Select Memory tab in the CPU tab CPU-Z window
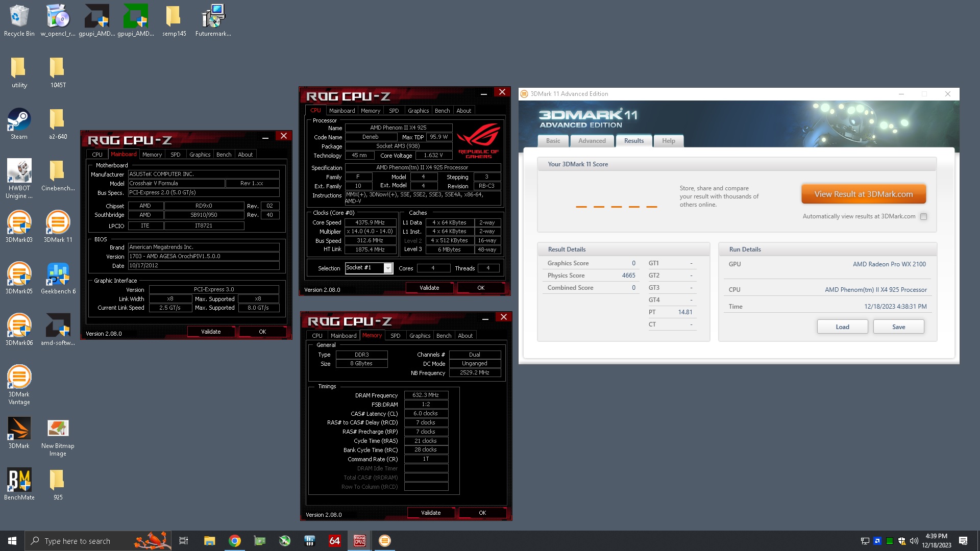The height and width of the screenshot is (551, 980). click(x=371, y=111)
